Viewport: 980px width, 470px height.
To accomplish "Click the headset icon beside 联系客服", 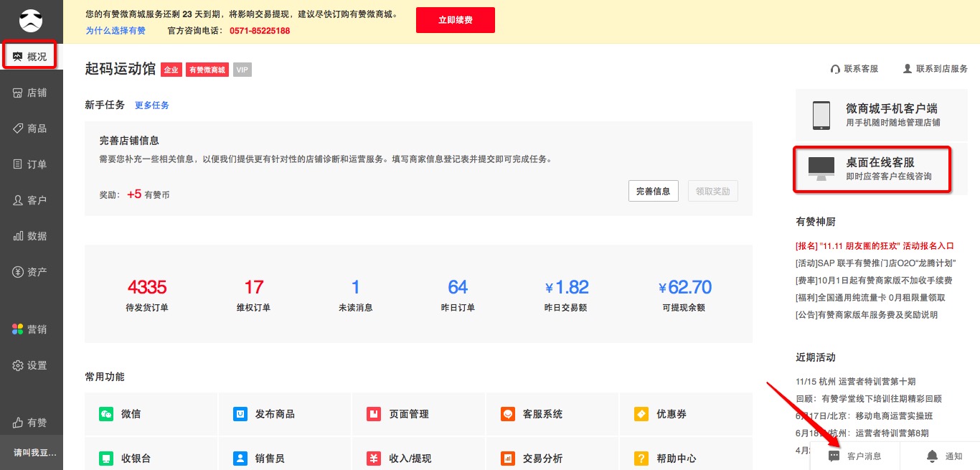I will 835,69.
